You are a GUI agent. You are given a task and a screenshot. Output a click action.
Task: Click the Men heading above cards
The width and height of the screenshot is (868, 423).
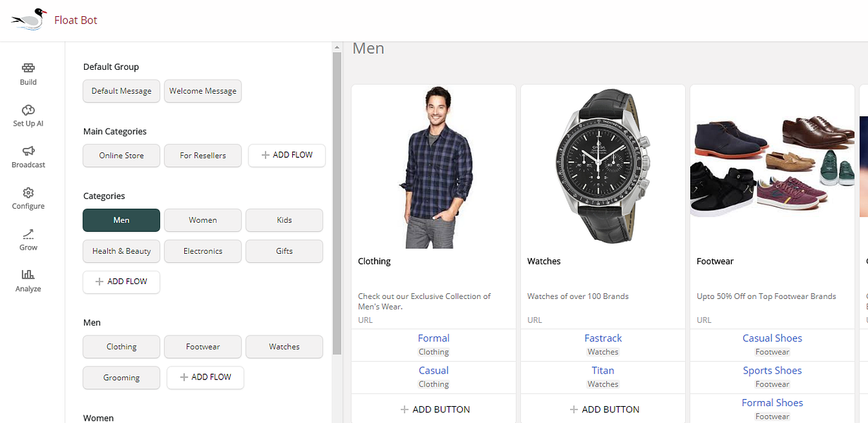point(368,49)
